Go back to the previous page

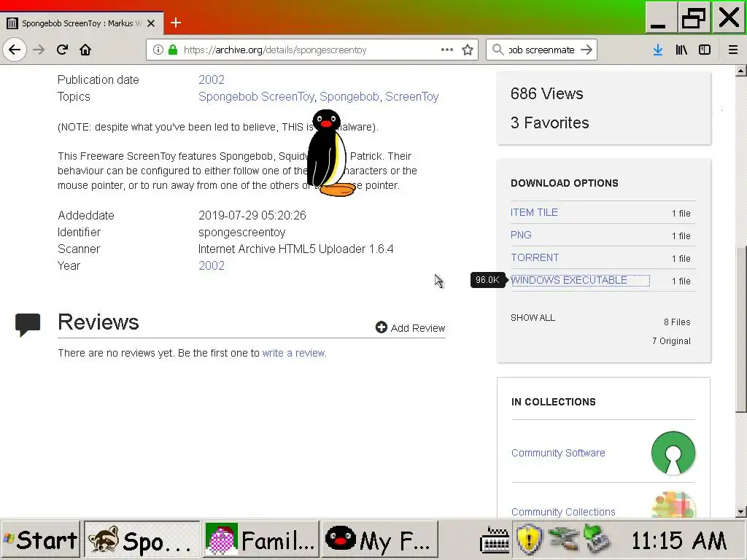pos(15,50)
